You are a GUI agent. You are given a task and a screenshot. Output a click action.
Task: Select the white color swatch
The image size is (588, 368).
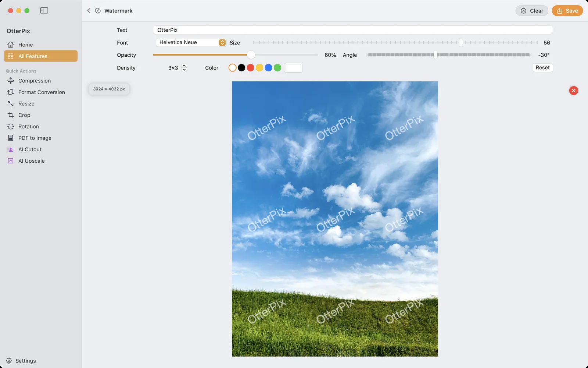[232, 68]
